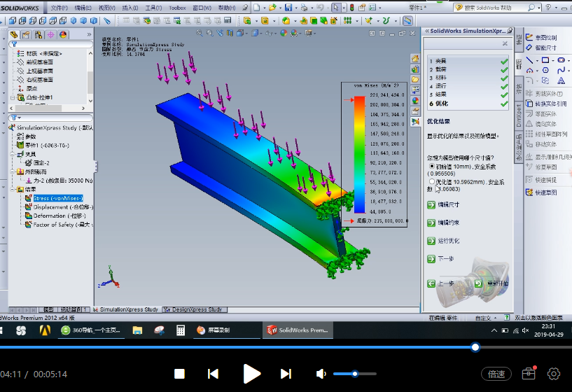Click the Section View icon in viewport toolbar
572x392 pixels.
coord(230,33)
